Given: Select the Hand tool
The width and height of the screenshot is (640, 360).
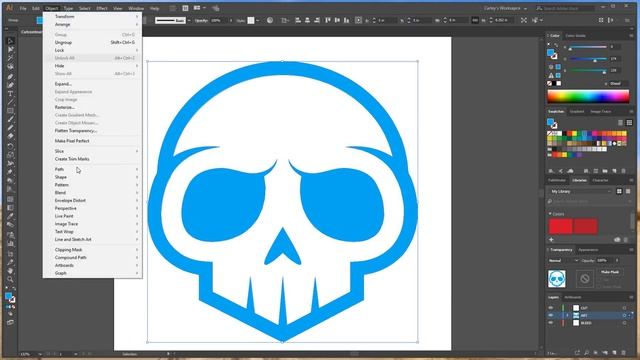Looking at the screenshot, I should (x=10, y=271).
